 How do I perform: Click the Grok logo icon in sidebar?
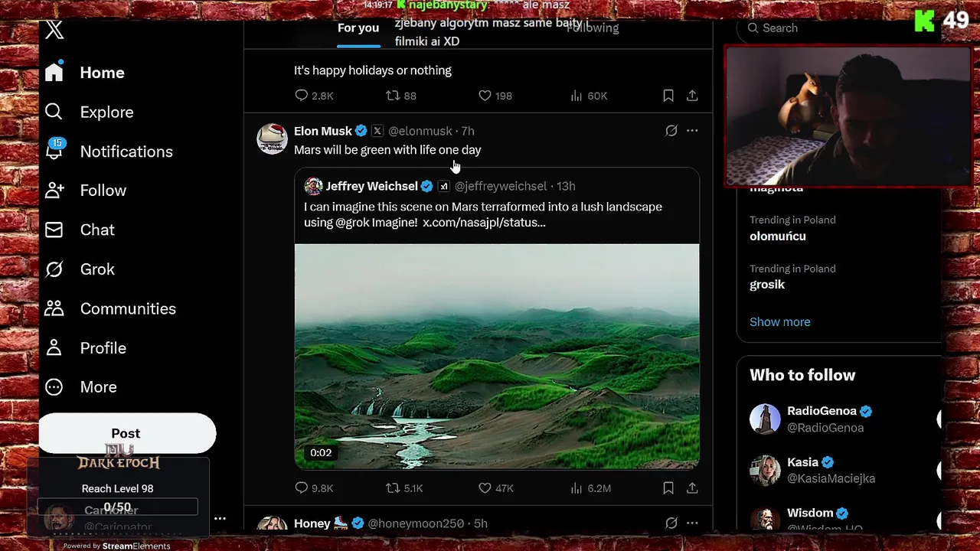coord(54,269)
